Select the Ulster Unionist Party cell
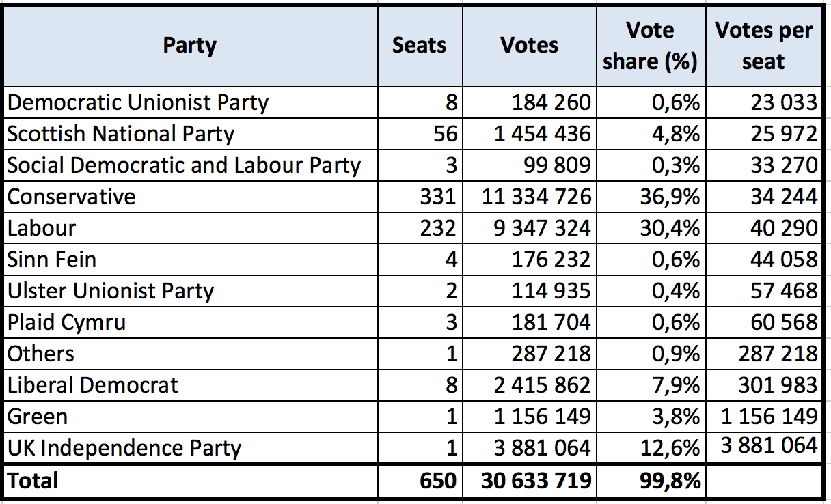This screenshot has height=504, width=831. pyautogui.click(x=111, y=291)
